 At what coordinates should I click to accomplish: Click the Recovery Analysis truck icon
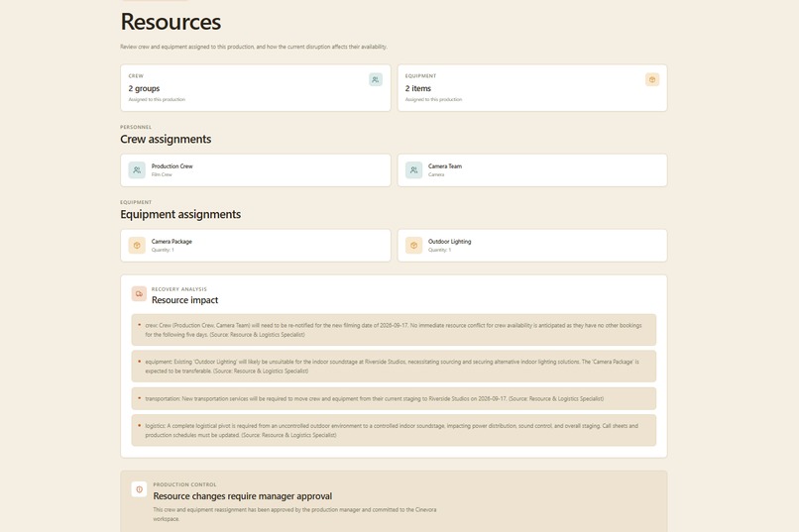pos(139,294)
